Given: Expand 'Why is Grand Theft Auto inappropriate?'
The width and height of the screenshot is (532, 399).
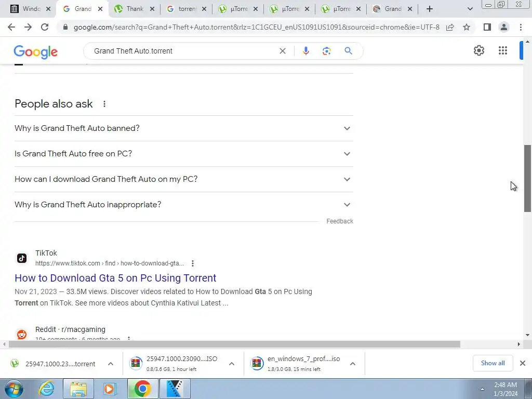Looking at the screenshot, I should tap(184, 205).
